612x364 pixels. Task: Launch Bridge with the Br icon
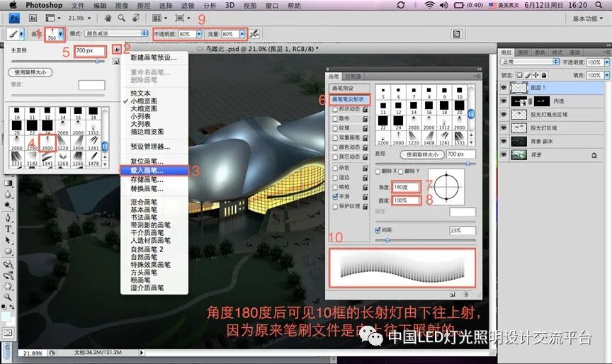click(33, 18)
